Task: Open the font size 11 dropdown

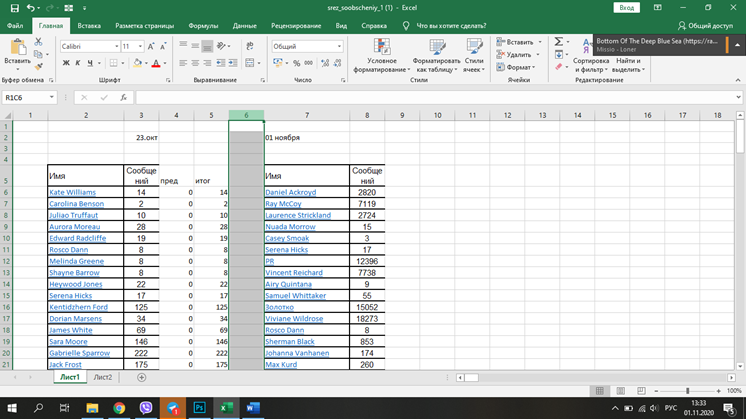Action: pos(140,46)
